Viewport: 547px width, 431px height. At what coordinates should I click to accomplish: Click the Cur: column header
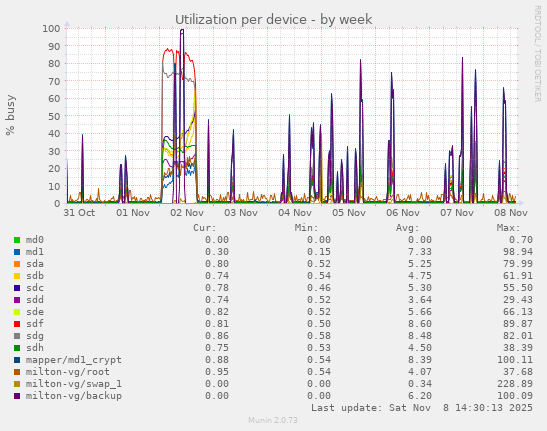pyautogui.click(x=205, y=228)
